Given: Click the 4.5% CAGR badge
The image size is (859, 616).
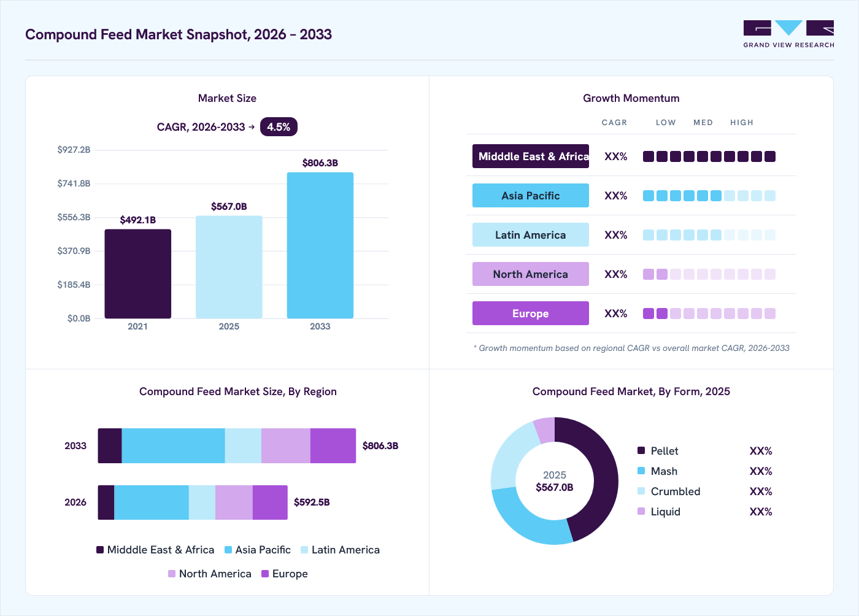Looking at the screenshot, I should pos(279,127).
